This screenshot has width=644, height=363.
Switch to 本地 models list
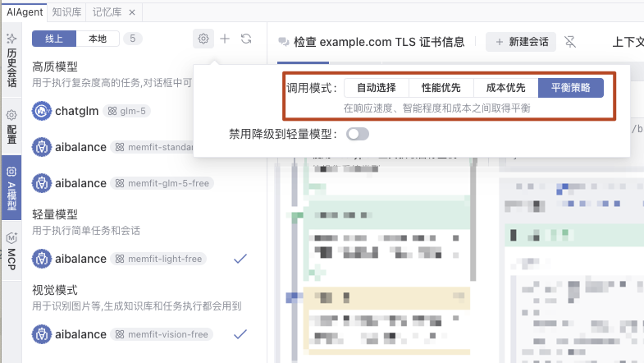coord(98,39)
